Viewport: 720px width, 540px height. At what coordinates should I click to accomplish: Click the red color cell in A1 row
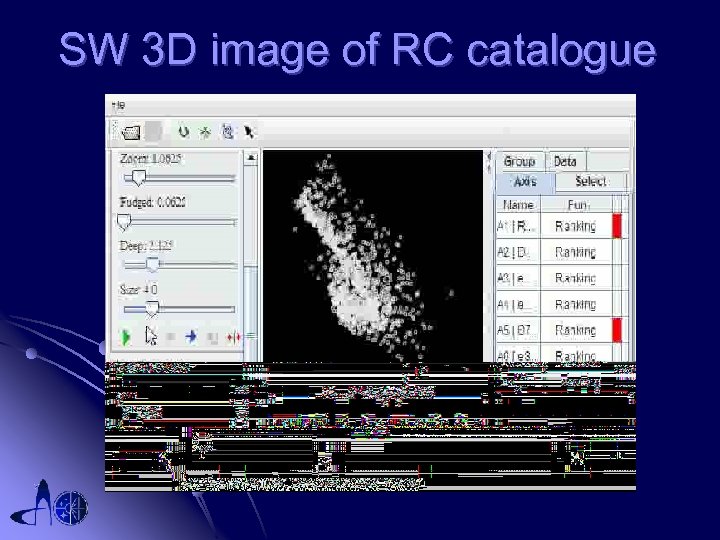617,226
